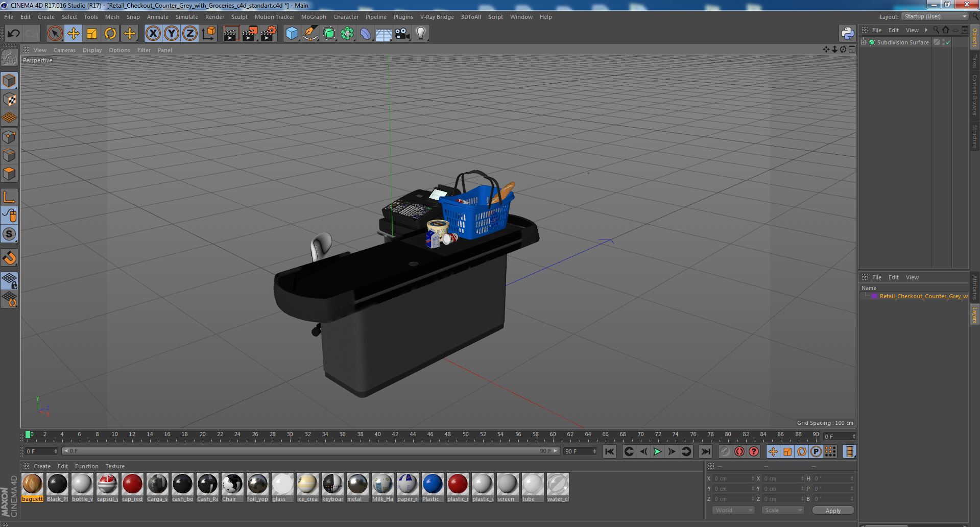This screenshot has height=527, width=980.
Task: Open Render to Picture Viewer
Action: (x=250, y=34)
